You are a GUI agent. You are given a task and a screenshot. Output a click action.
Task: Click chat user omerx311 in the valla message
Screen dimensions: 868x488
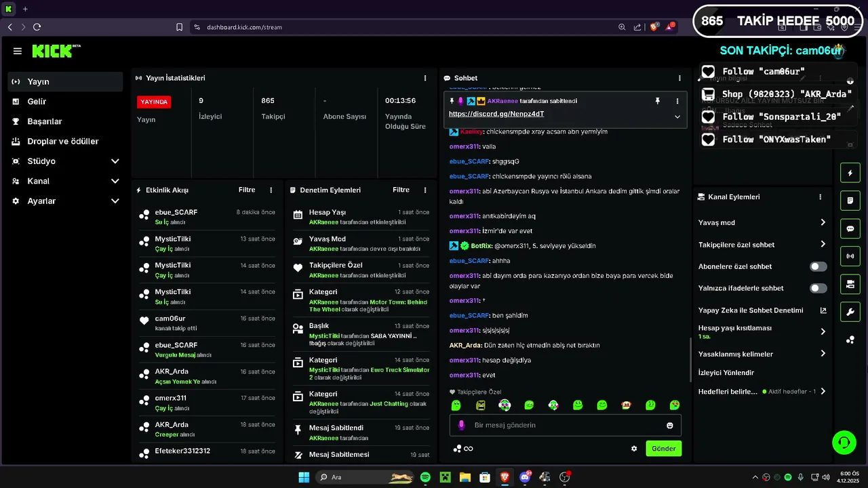click(465, 146)
